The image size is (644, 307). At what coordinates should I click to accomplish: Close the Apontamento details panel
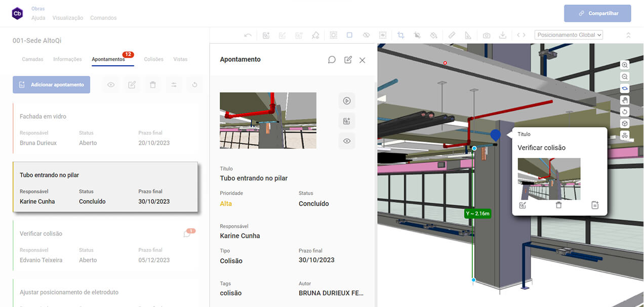pyautogui.click(x=362, y=60)
